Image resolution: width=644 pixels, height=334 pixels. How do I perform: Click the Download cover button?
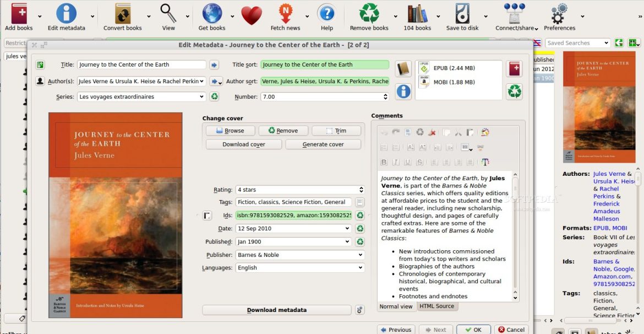[x=244, y=144]
